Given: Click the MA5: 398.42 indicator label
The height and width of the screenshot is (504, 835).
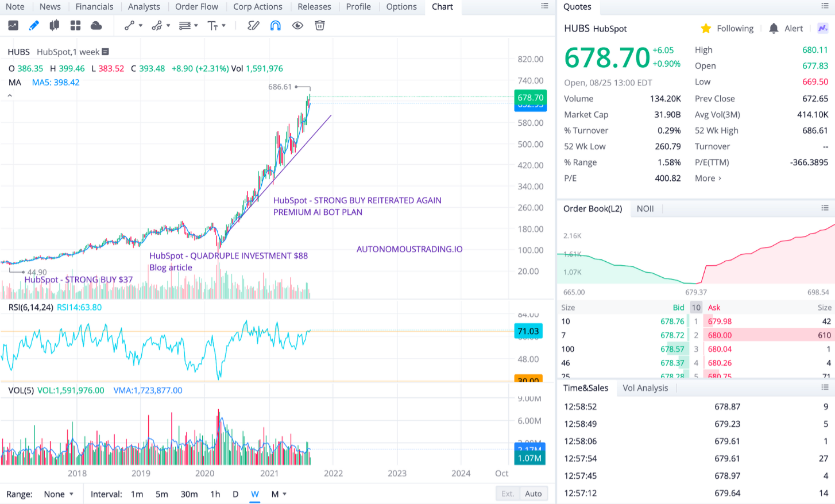Looking at the screenshot, I should coord(56,83).
